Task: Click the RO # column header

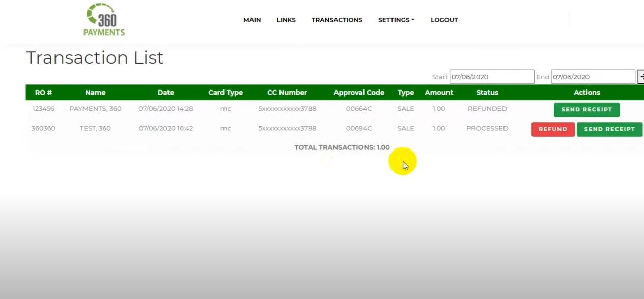Action: click(43, 92)
